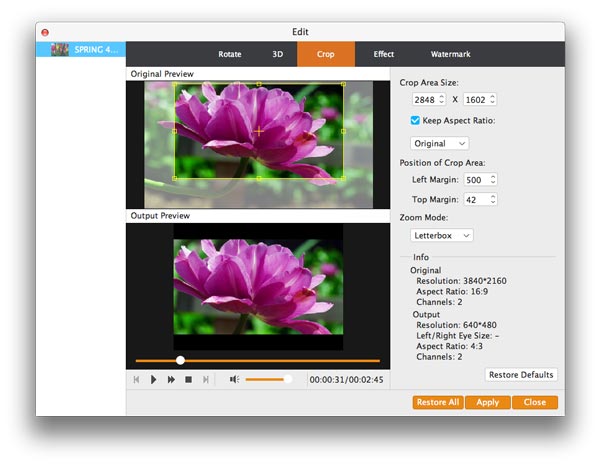The height and width of the screenshot is (465, 600).
Task: Click the text Left/Right Eye Size: –
Action: tap(458, 336)
